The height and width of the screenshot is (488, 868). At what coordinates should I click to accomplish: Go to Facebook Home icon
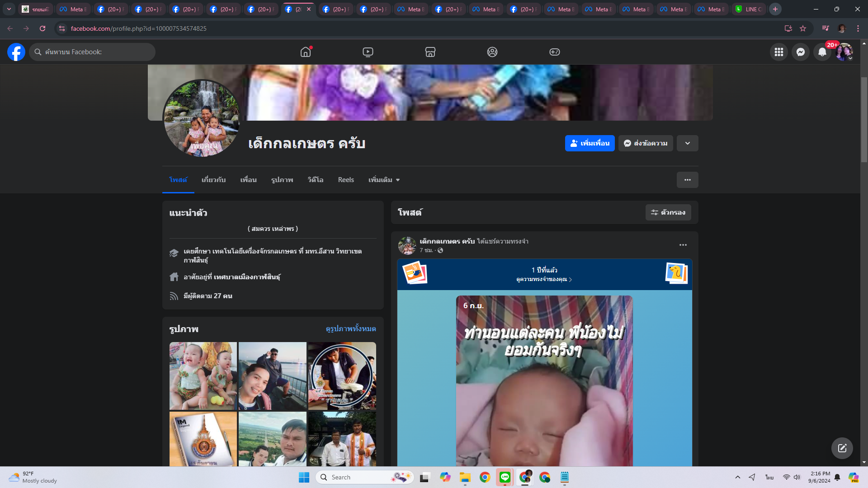point(306,52)
